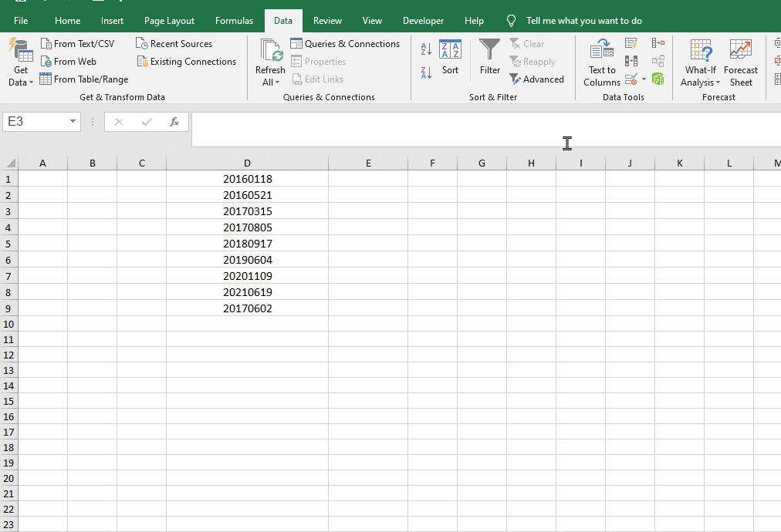The image size is (781, 532).
Task: Launch Data Validation
Action: [x=631, y=78]
